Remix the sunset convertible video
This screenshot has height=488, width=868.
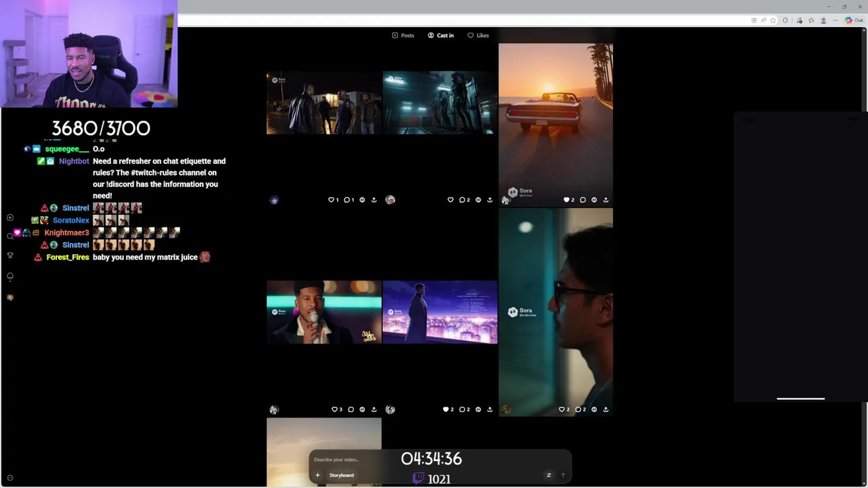pyautogui.click(x=594, y=200)
